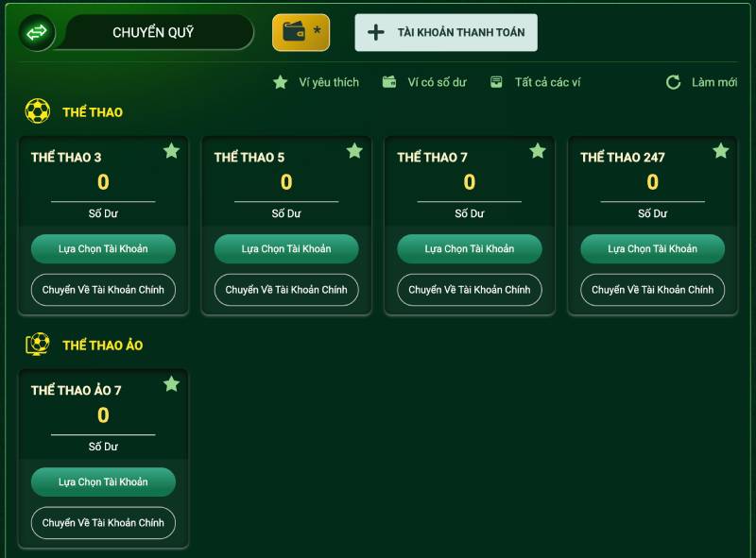Select Lựa Chọn Tài Khoản for Thể Thao 5
Screen dimensions: 756x558
pyautogui.click(x=286, y=248)
